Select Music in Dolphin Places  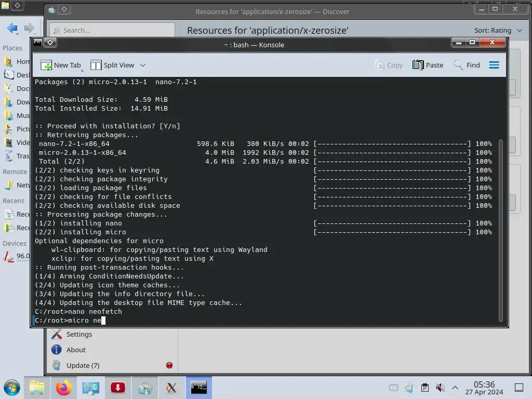click(16, 116)
